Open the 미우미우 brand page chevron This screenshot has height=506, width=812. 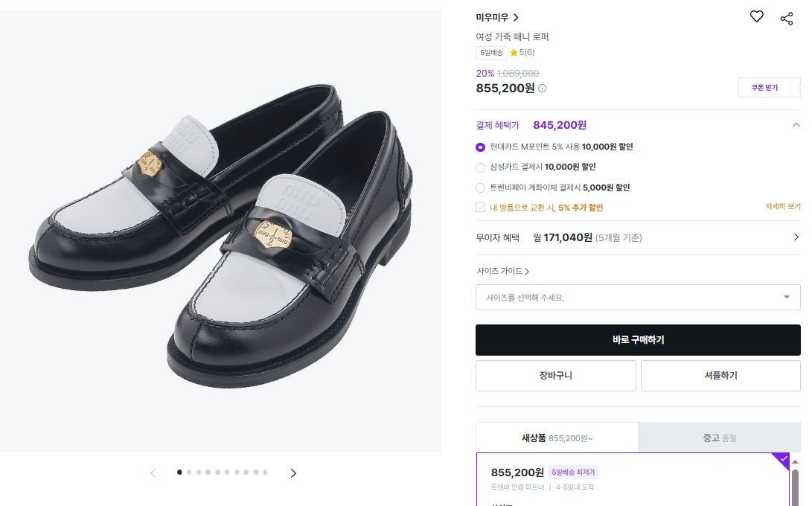pos(516,18)
